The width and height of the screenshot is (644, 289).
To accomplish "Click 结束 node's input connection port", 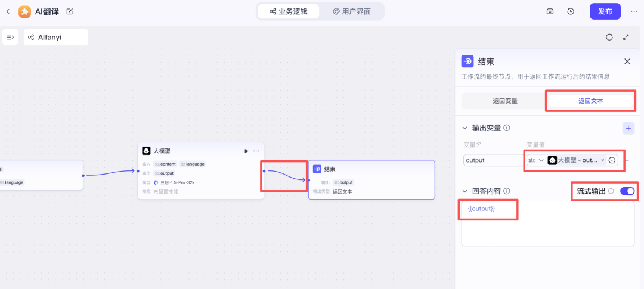I will pyautogui.click(x=308, y=180).
